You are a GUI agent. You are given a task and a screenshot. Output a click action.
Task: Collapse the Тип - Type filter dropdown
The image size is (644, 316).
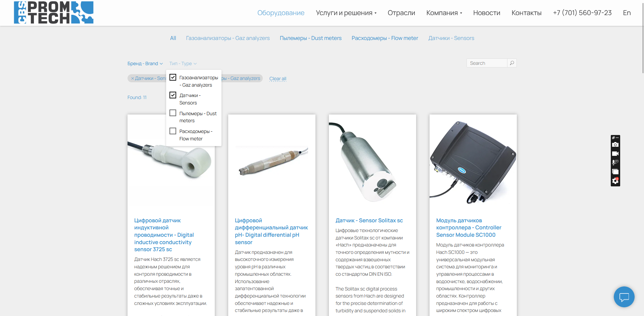pos(183,63)
